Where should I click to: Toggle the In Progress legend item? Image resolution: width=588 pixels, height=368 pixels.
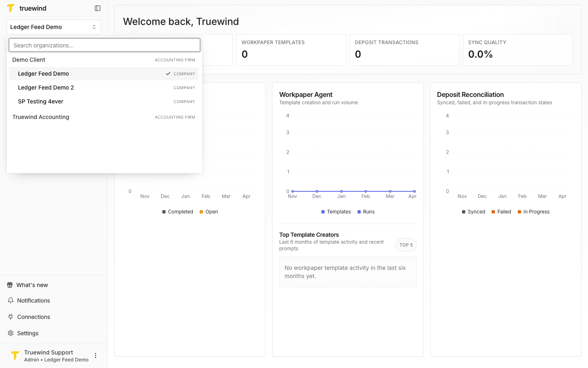pos(534,212)
